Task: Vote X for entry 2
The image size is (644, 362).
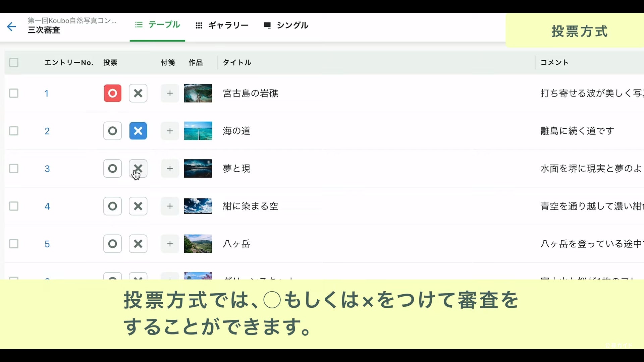Action: click(x=138, y=131)
